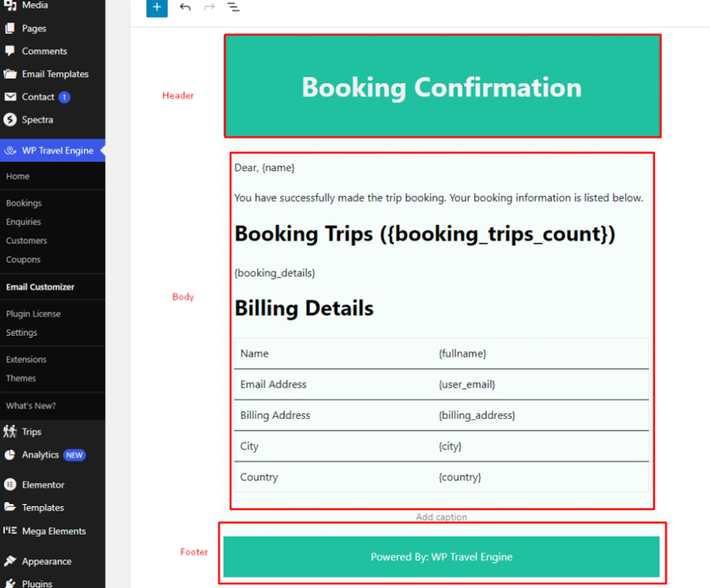This screenshot has height=588, width=710.
Task: Click the Trips hikers icon
Action: [10, 432]
